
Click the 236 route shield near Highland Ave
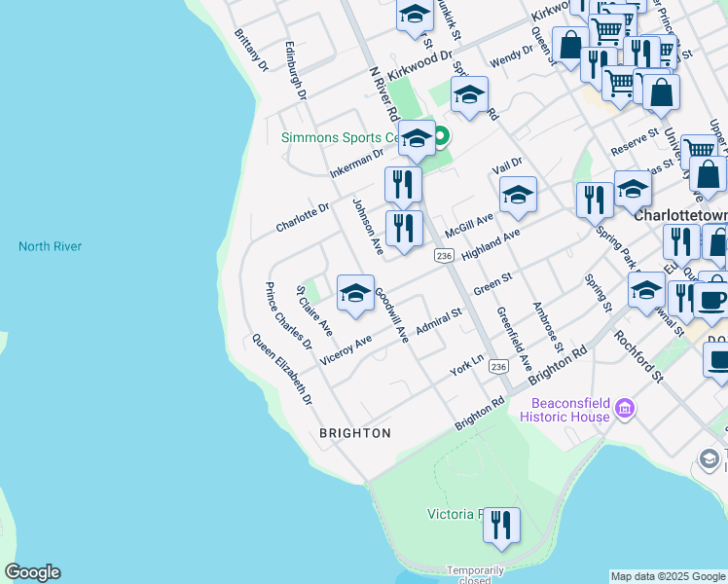point(445,255)
